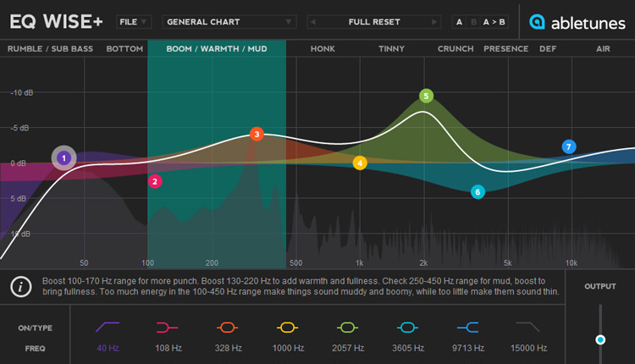The width and height of the screenshot is (635, 364).
Task: Select EQ band node 5 on the graph
Action: coord(426,96)
